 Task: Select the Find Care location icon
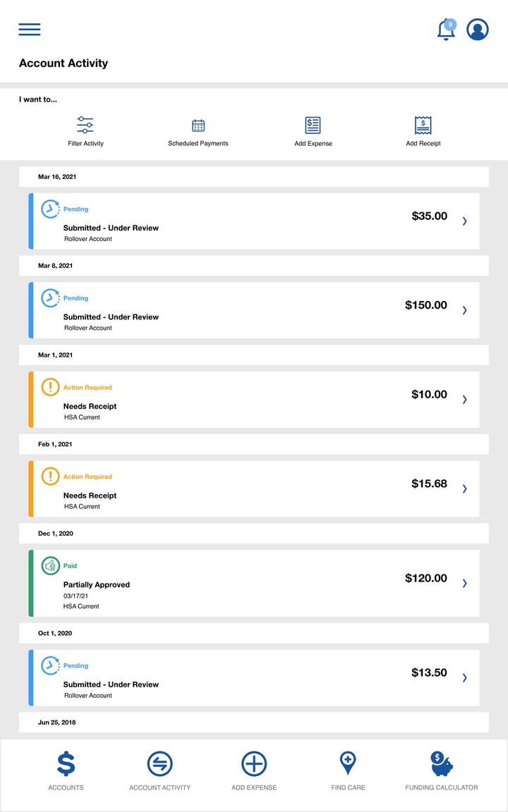coord(348,763)
